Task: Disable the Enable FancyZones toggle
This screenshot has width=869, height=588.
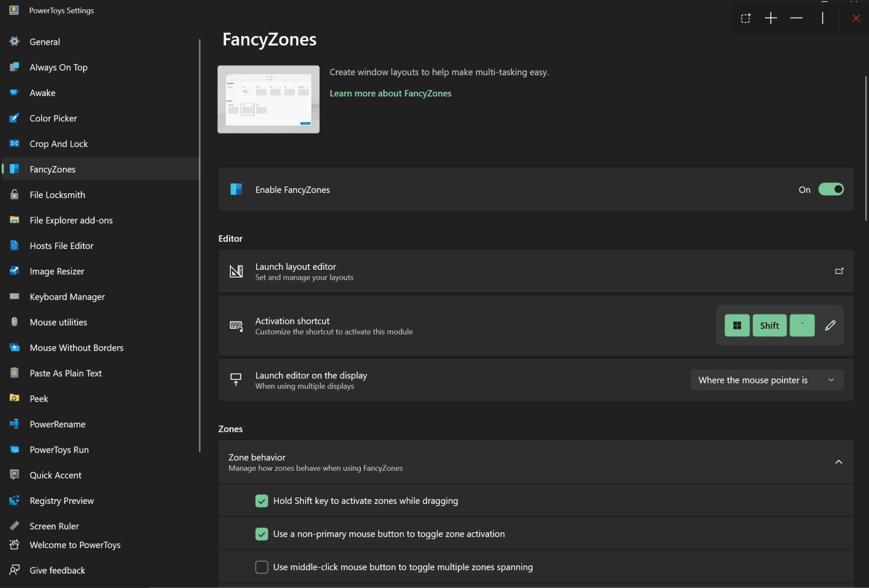Action: pos(831,189)
